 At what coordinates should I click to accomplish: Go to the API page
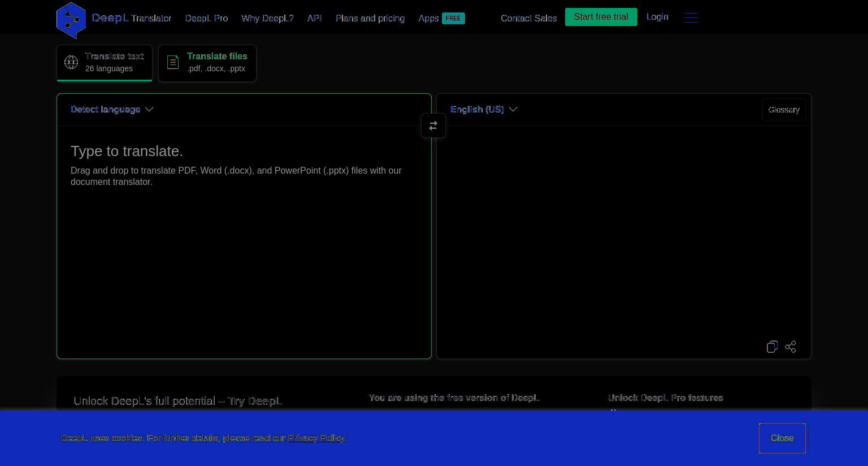coord(314,18)
